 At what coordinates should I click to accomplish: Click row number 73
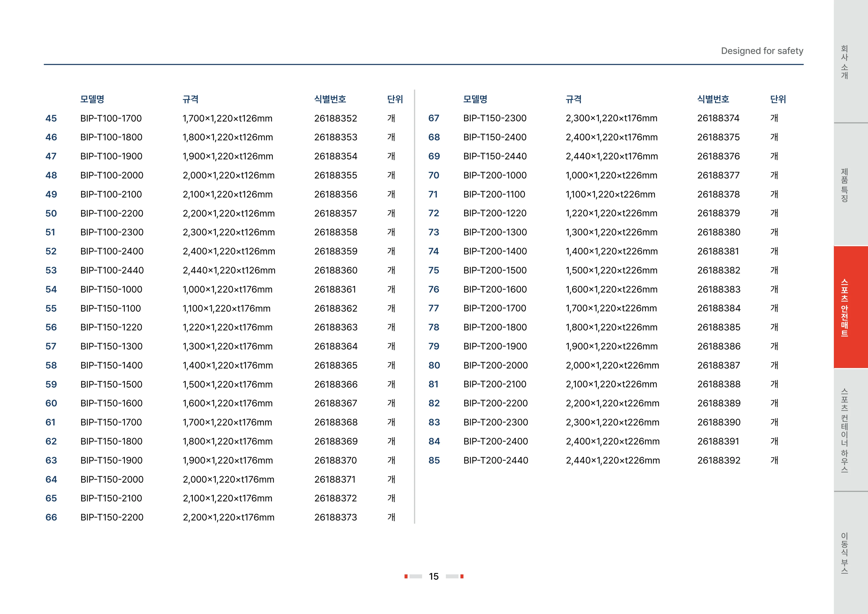tap(434, 232)
